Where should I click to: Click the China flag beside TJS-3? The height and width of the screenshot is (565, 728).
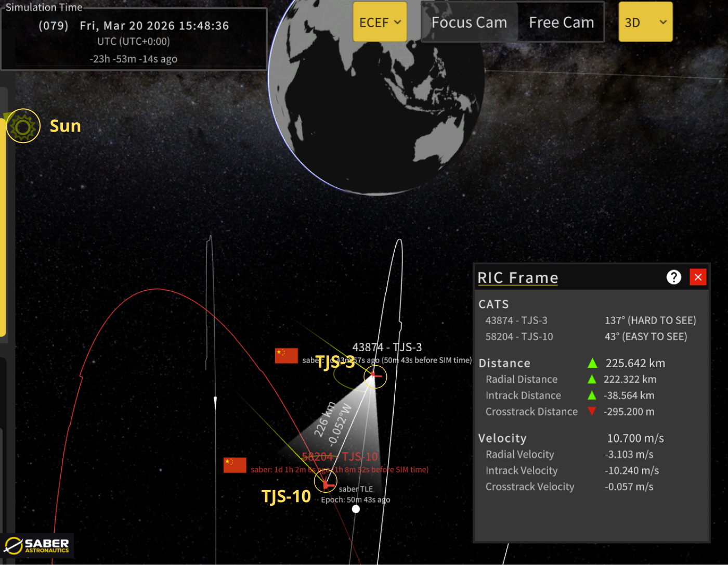tap(286, 356)
